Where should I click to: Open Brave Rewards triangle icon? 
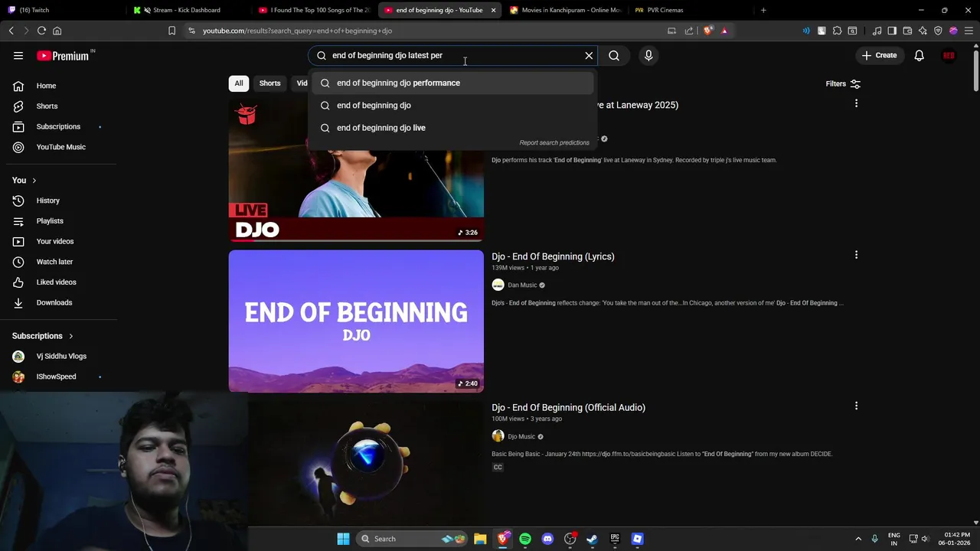(724, 31)
